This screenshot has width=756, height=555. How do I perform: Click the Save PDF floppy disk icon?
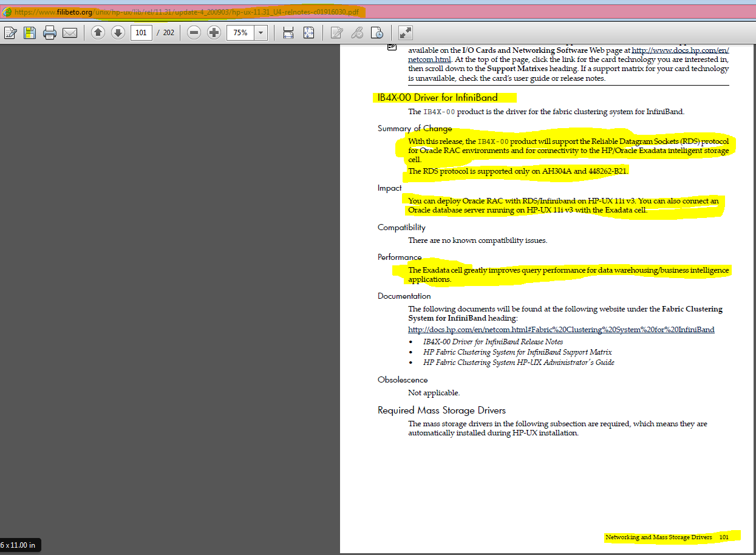point(29,33)
